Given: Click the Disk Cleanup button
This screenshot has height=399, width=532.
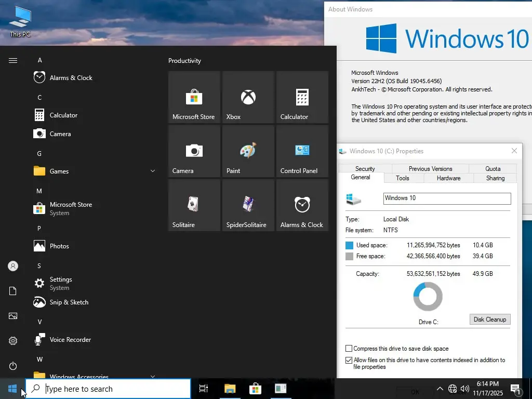Looking at the screenshot, I should [489, 319].
